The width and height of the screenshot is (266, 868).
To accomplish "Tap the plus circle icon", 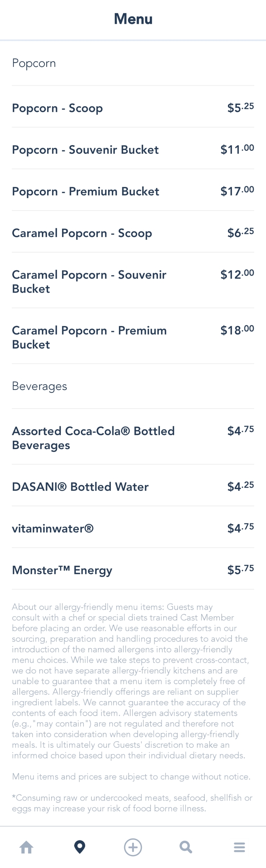I will (133, 847).
